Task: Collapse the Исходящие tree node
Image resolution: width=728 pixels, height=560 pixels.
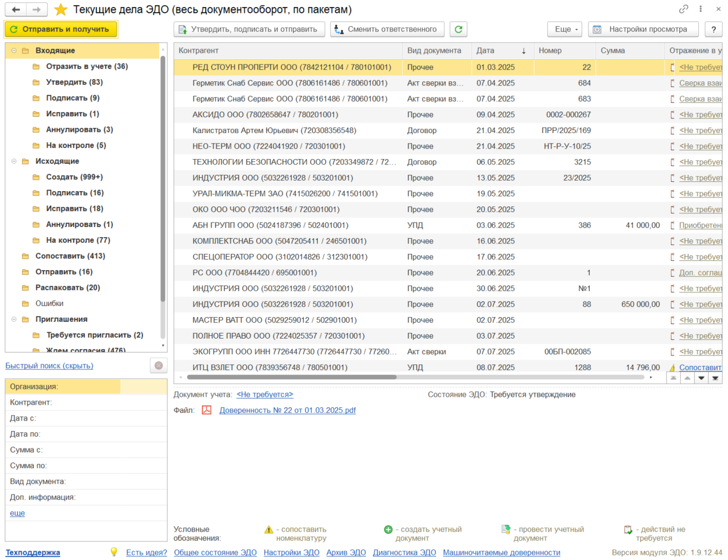Action: point(14,161)
